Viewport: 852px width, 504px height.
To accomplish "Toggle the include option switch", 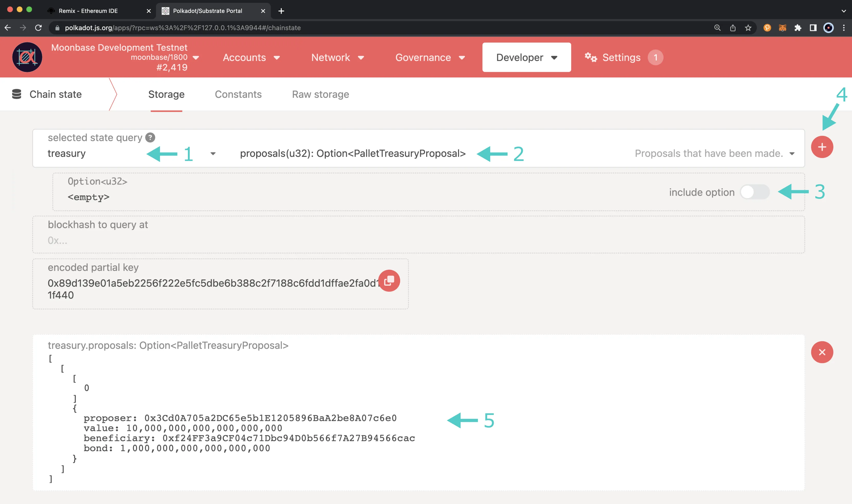I will tap(755, 192).
